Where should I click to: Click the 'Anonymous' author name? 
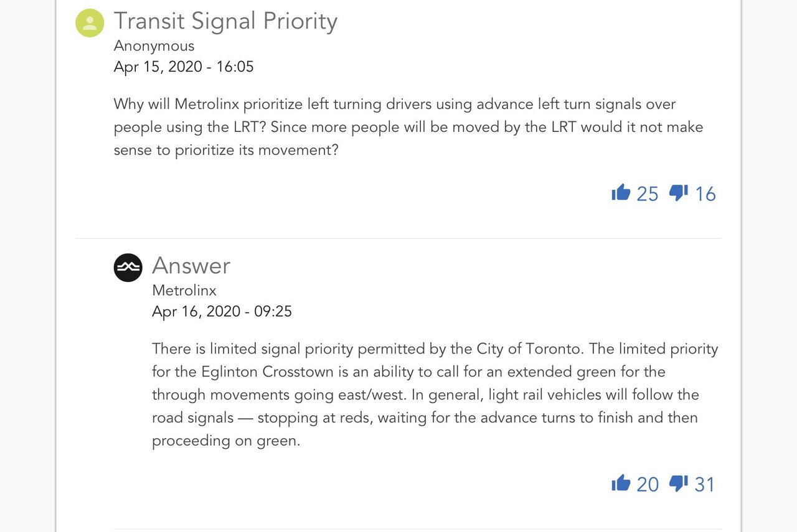(154, 46)
